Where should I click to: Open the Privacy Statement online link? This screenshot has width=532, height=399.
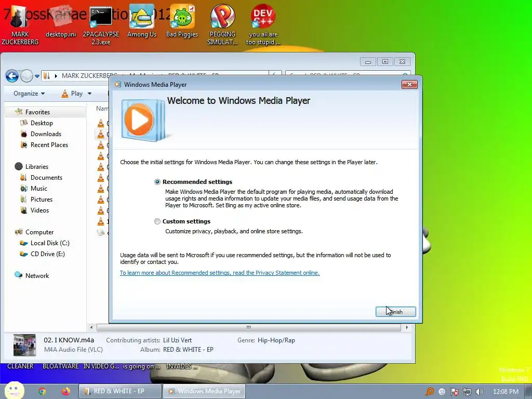tap(220, 273)
